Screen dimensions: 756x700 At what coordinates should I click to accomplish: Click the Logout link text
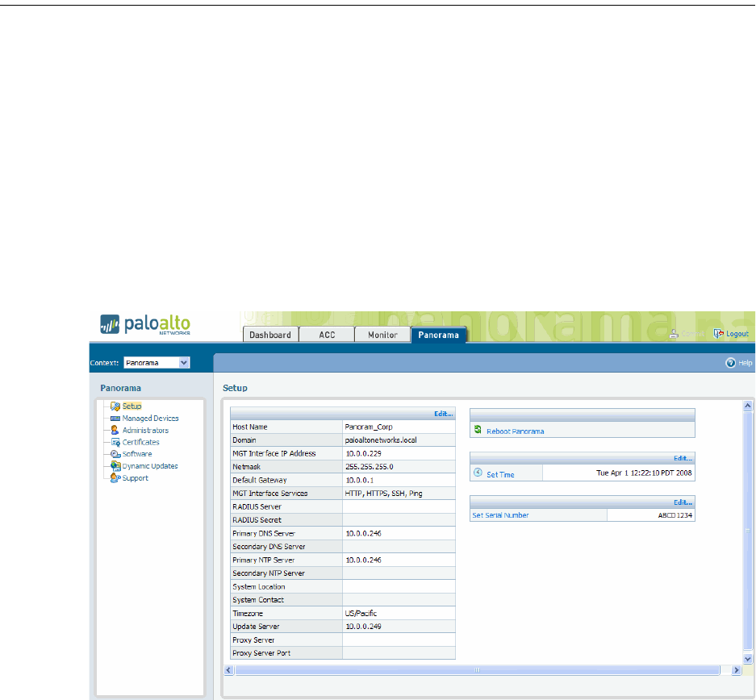[x=737, y=333]
